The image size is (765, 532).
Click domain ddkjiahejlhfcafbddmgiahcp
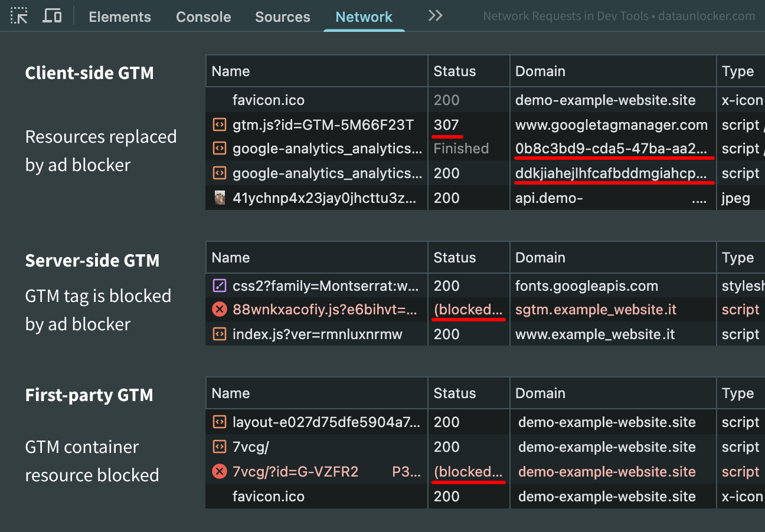(611, 173)
